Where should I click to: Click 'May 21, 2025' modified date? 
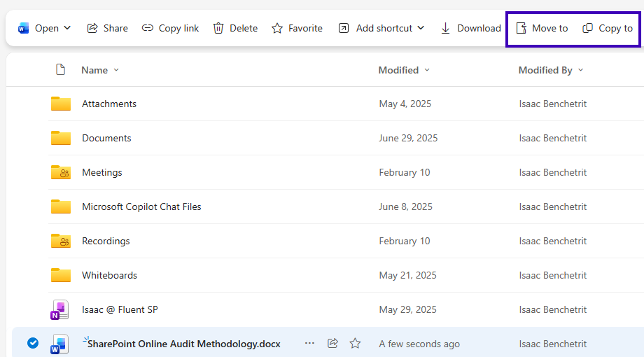(x=407, y=275)
